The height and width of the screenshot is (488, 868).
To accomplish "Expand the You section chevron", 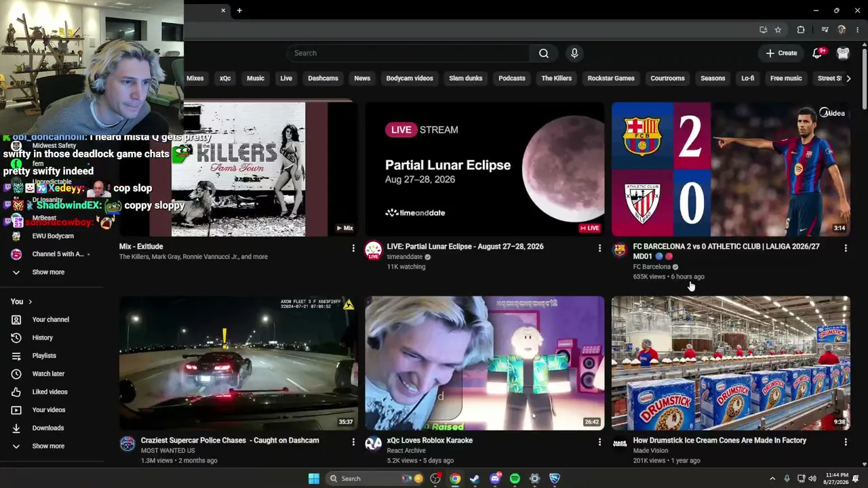I will click(x=30, y=302).
